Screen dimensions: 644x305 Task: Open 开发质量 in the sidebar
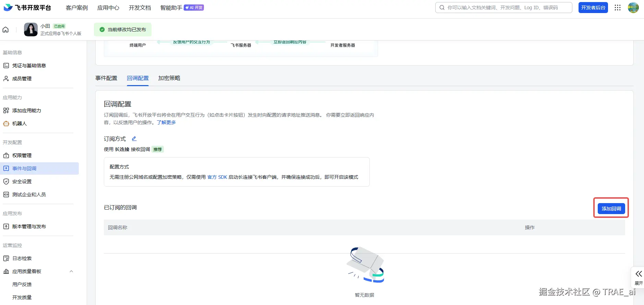click(22, 297)
